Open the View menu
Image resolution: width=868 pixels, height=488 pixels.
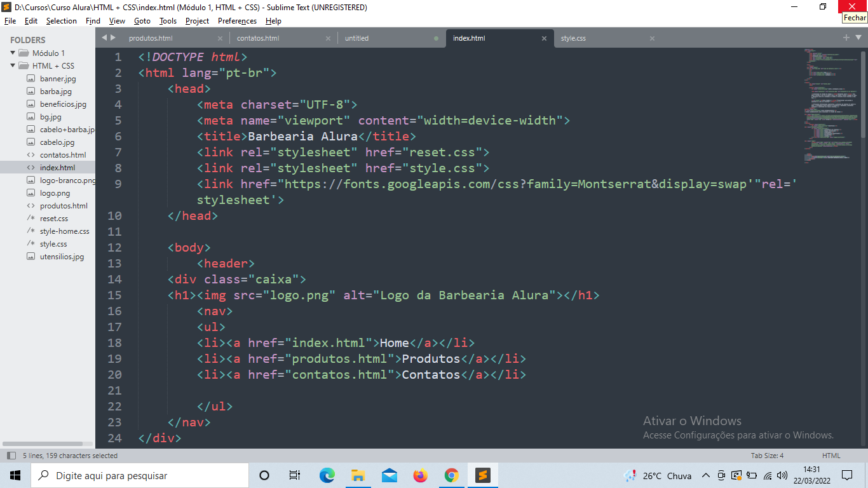pyautogui.click(x=117, y=21)
